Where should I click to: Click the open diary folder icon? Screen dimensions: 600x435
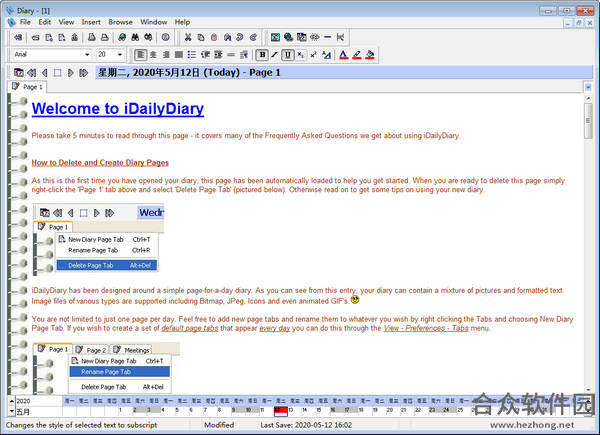[x=35, y=37]
